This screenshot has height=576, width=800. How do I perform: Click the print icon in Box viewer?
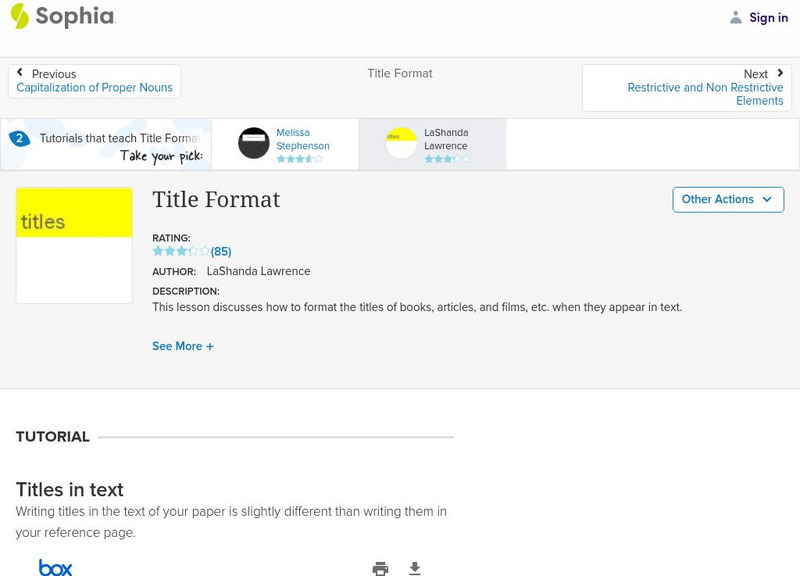[380, 568]
